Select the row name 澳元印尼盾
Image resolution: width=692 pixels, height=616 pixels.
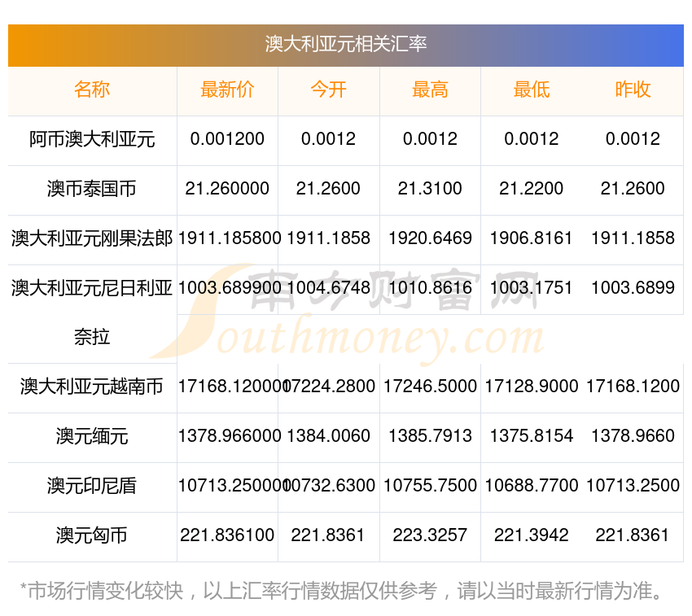92,486
